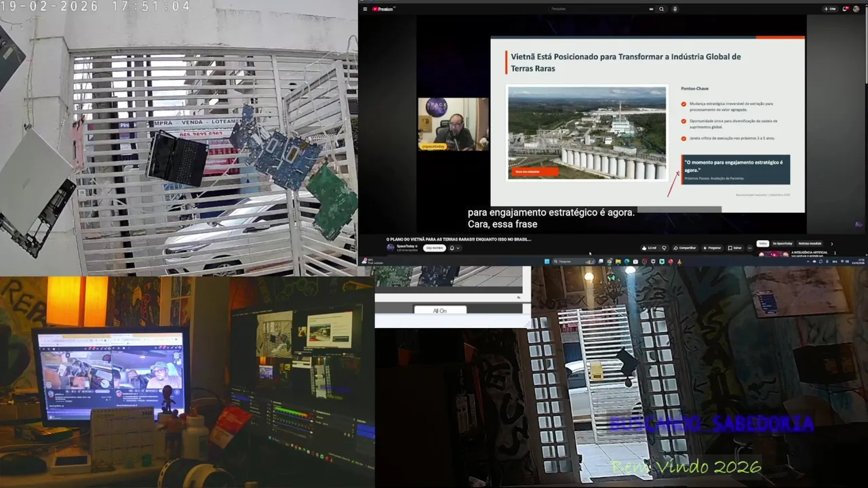Select the Notícias mundiais filter chip
Viewport: 868px width, 488px height.
tap(810, 243)
